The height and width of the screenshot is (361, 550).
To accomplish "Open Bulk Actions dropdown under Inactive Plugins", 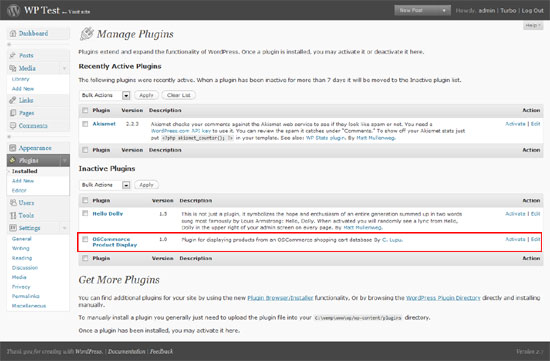I will (105, 185).
